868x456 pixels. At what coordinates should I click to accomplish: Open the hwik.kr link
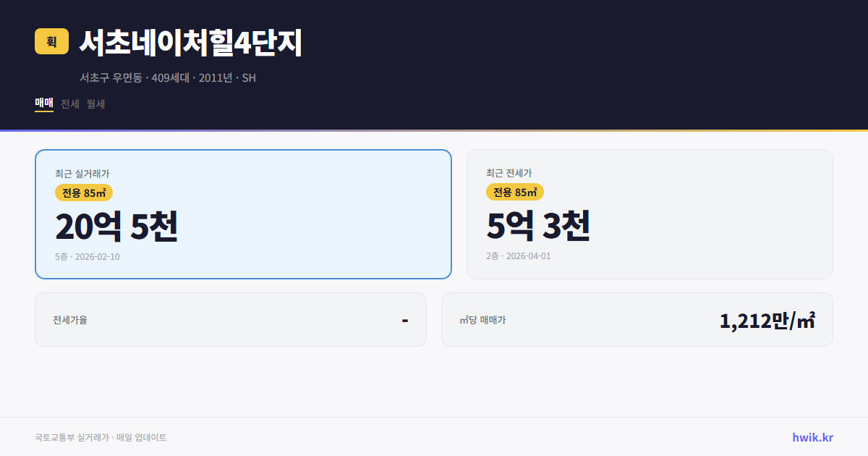click(x=812, y=436)
